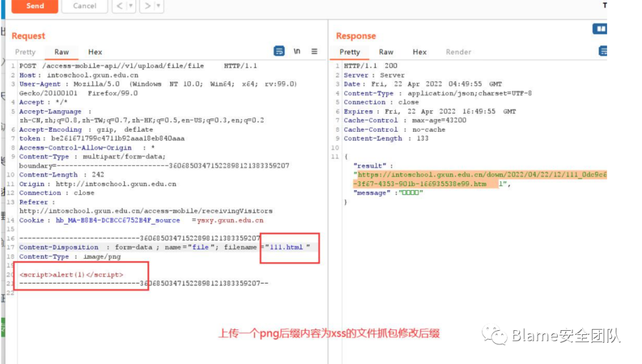Toggle the Request message wrap icon
This screenshot has height=364, width=642.
[279, 51]
